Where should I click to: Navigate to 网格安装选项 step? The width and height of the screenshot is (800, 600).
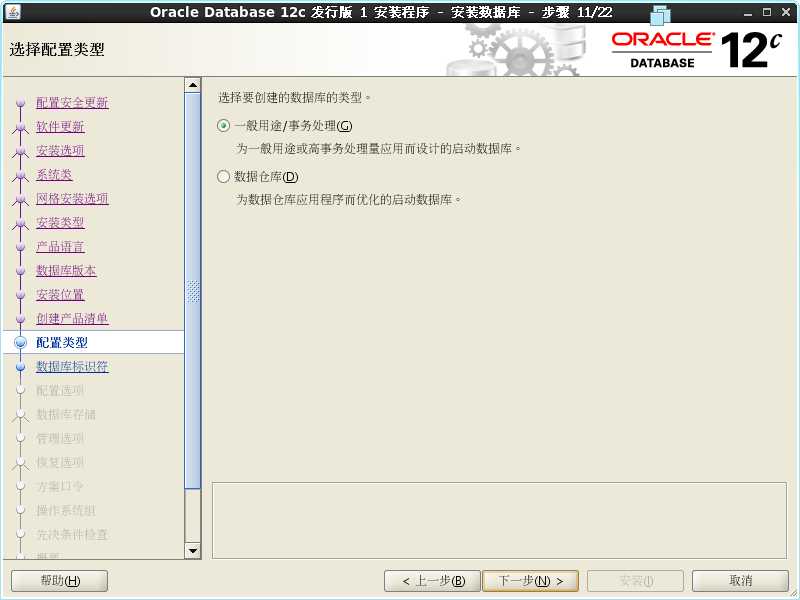[72, 198]
